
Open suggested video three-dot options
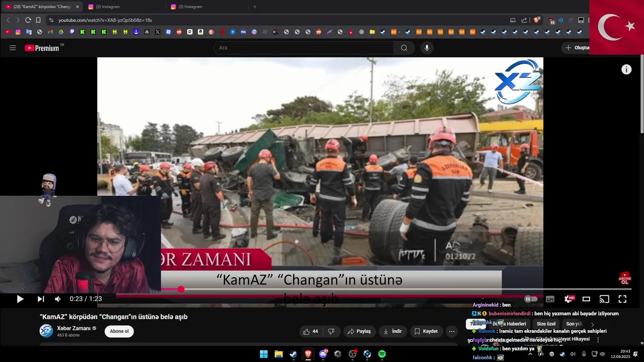598,339
